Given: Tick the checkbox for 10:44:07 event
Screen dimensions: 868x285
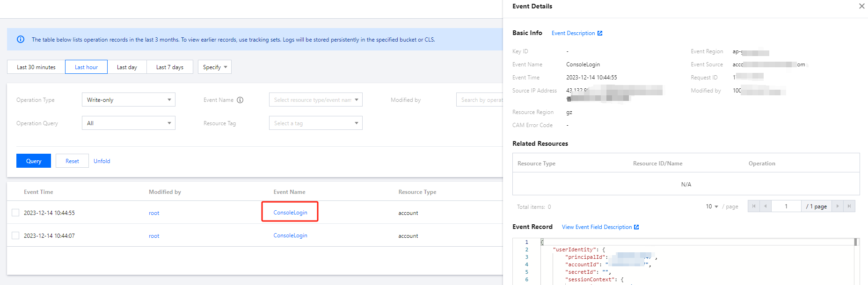Looking at the screenshot, I should click(15, 235).
